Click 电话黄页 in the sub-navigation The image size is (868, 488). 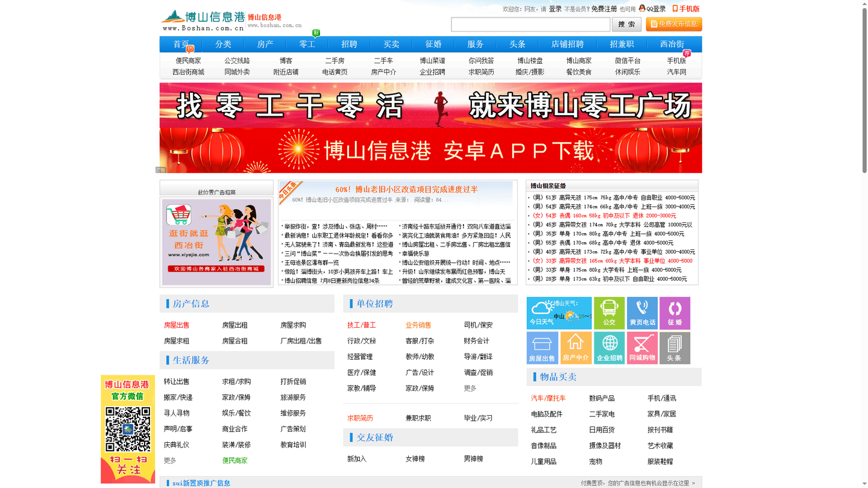pos(335,72)
